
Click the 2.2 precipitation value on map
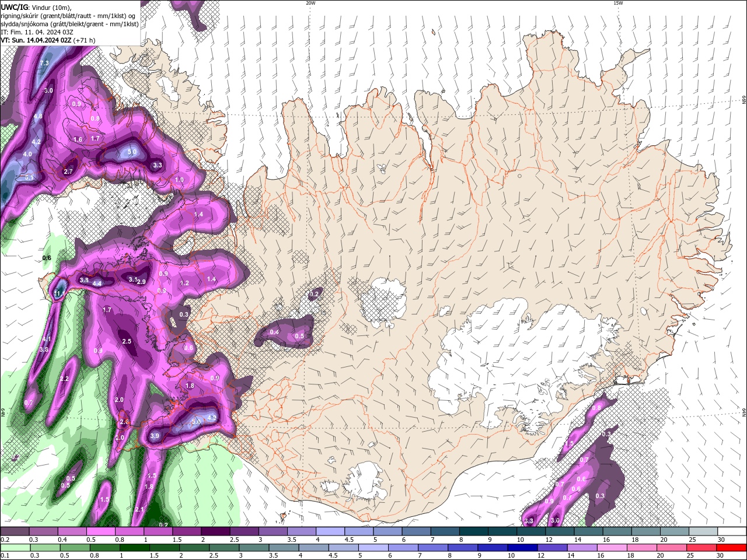64,379
